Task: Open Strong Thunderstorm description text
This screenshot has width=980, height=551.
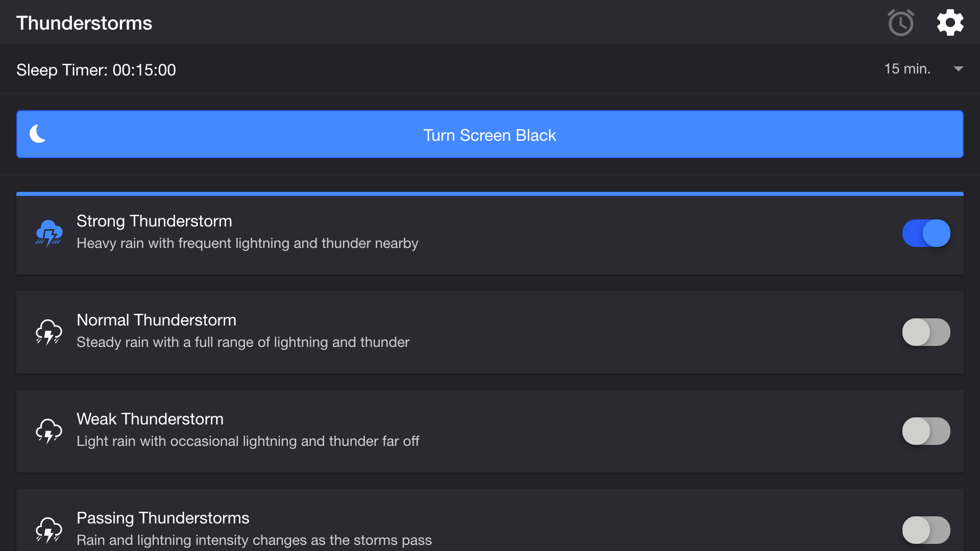Action: [x=247, y=243]
